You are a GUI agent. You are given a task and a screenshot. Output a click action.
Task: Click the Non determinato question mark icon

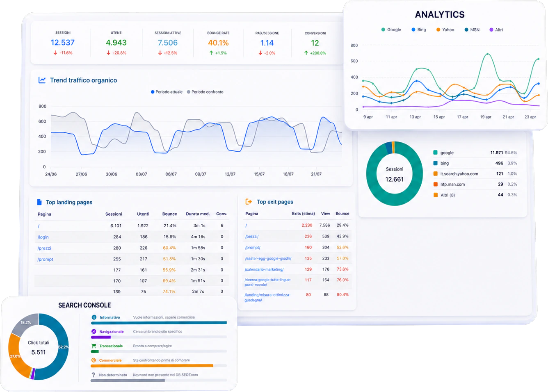tap(94, 375)
